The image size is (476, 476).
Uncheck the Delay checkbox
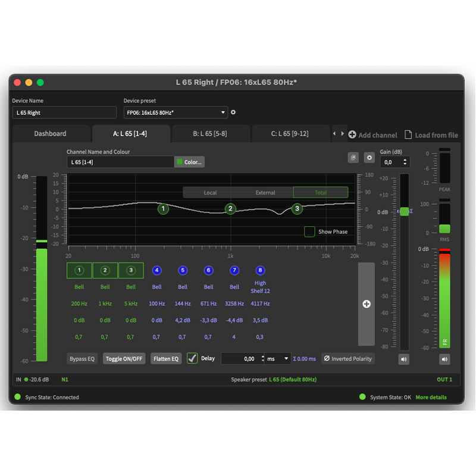(x=192, y=358)
